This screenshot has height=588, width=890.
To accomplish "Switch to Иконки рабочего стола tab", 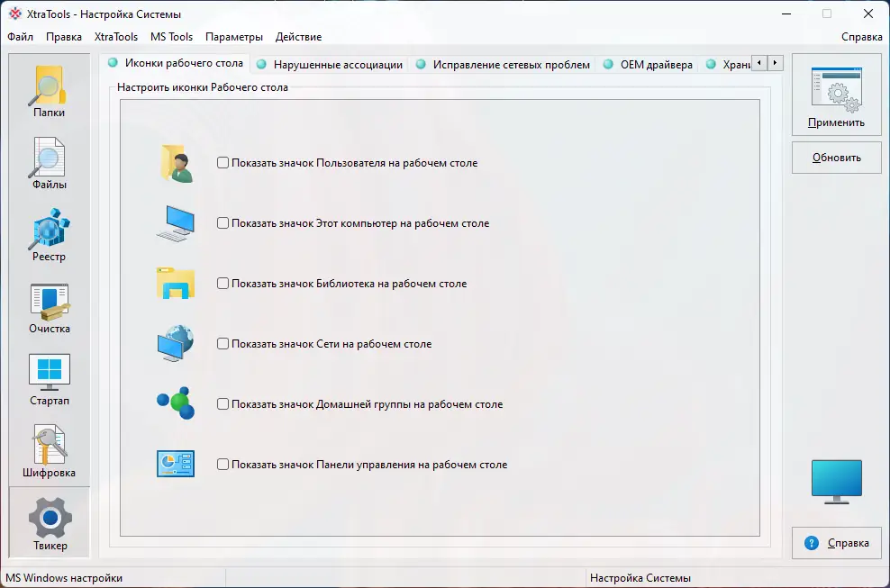I will pos(176,63).
